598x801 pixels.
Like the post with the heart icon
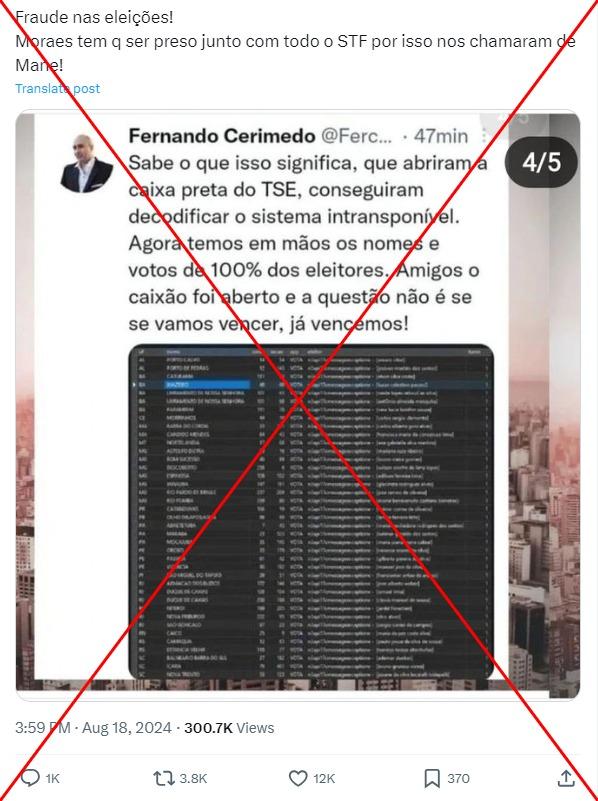[298, 778]
